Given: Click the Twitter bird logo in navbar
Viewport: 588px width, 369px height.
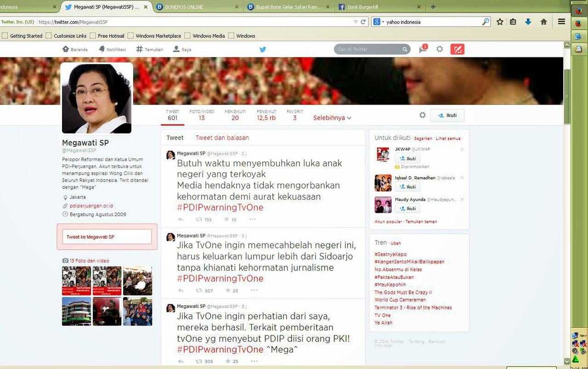Looking at the screenshot, I should (x=263, y=50).
